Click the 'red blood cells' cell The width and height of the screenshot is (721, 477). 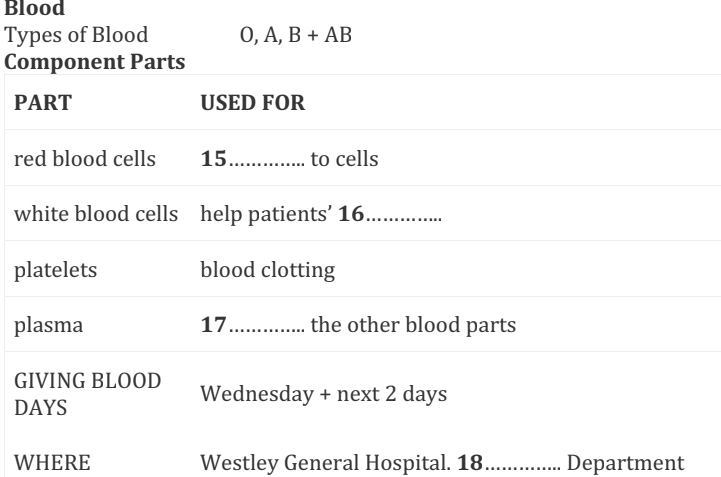point(85,159)
